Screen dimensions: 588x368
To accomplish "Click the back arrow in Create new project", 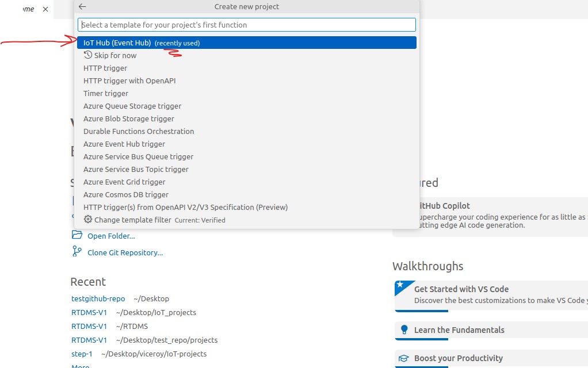I will (x=82, y=6).
